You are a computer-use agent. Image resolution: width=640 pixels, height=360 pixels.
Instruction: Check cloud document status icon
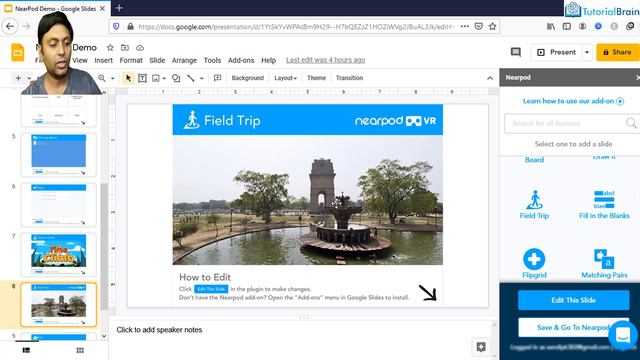click(x=140, y=48)
